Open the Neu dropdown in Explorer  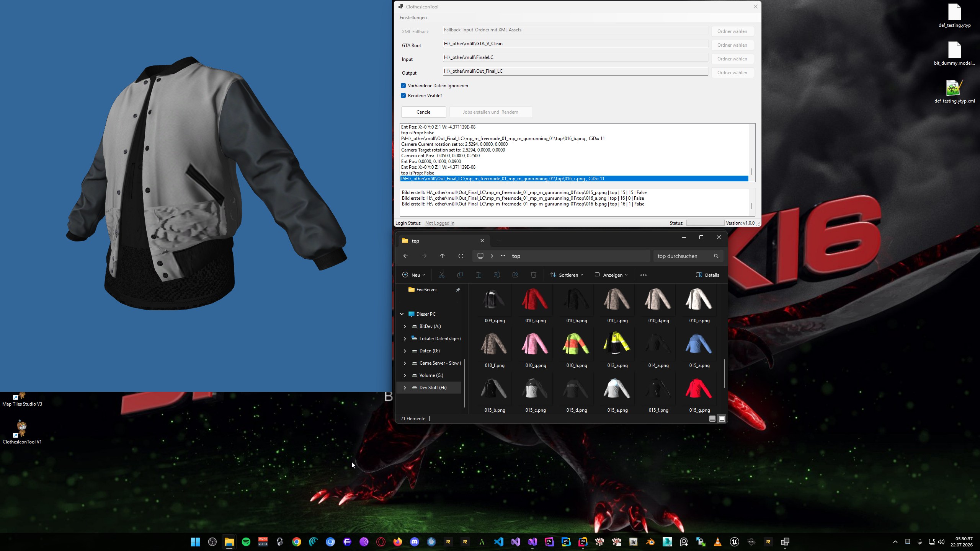pyautogui.click(x=414, y=275)
